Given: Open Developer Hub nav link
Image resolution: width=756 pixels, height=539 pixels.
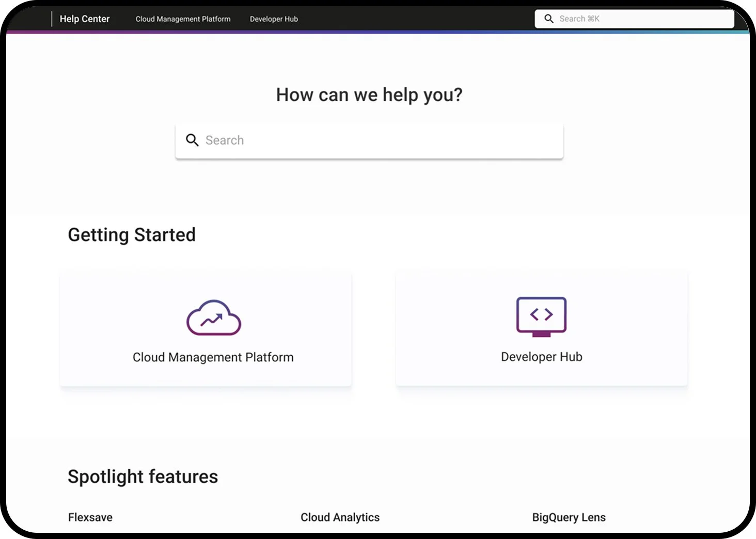Looking at the screenshot, I should (274, 19).
